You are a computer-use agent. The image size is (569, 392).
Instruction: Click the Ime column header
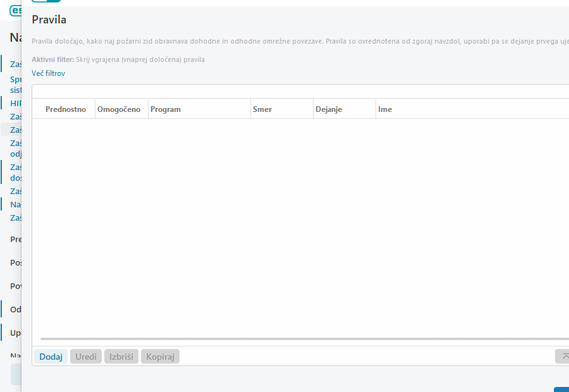(x=385, y=109)
